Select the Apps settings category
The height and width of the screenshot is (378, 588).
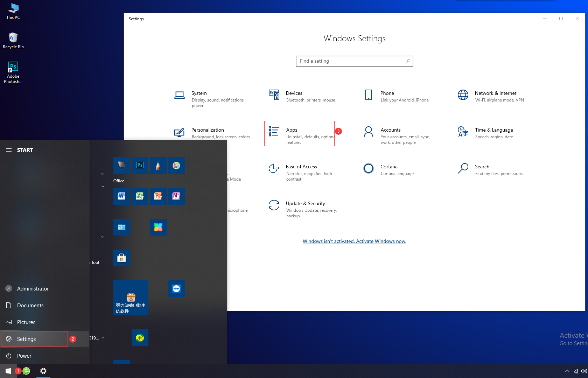pyautogui.click(x=299, y=133)
